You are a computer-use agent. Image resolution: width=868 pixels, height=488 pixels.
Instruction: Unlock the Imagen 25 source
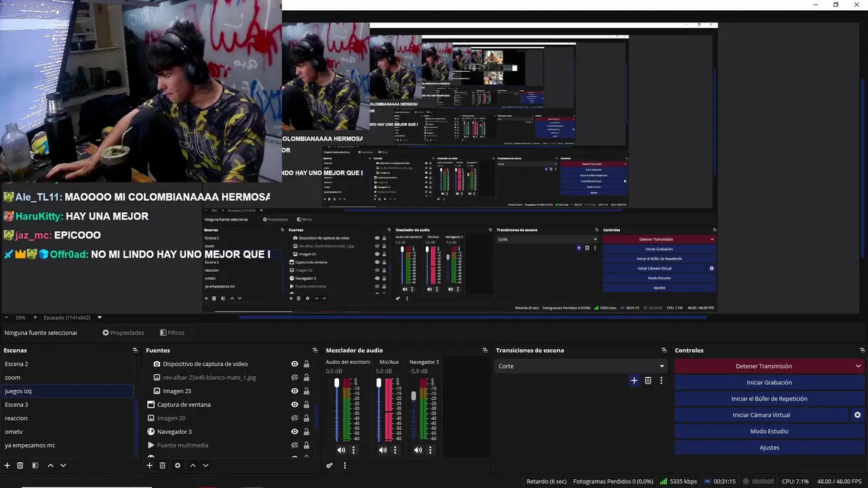pos(307,391)
